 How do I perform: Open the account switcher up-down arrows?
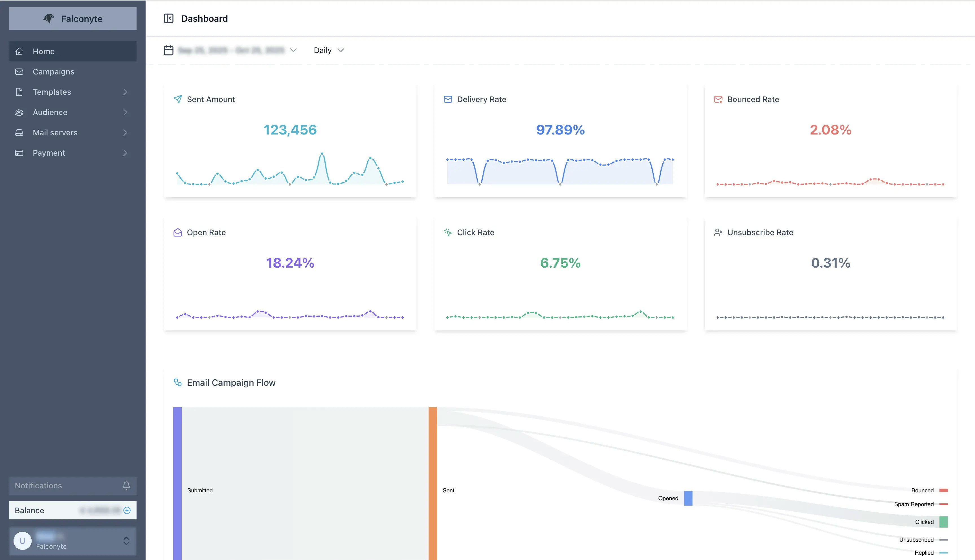point(126,541)
